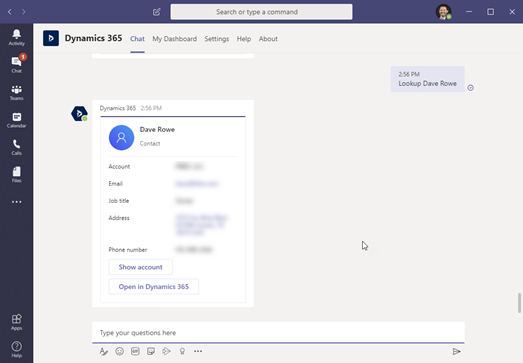Click the sent status icon beside message

coord(470,88)
